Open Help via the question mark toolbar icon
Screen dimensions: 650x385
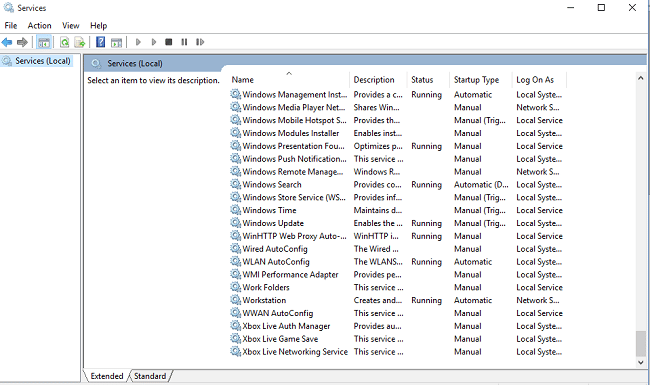pos(100,42)
